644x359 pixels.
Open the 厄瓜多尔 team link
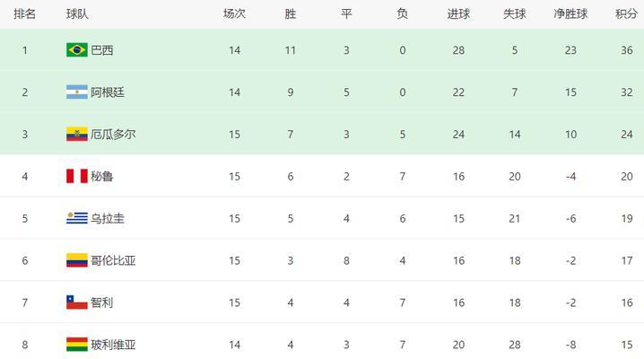[113, 135]
